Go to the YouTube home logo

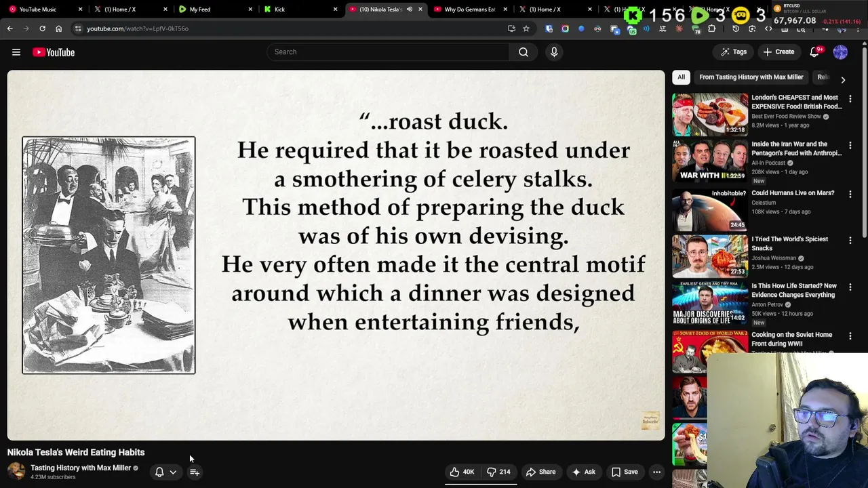point(54,52)
